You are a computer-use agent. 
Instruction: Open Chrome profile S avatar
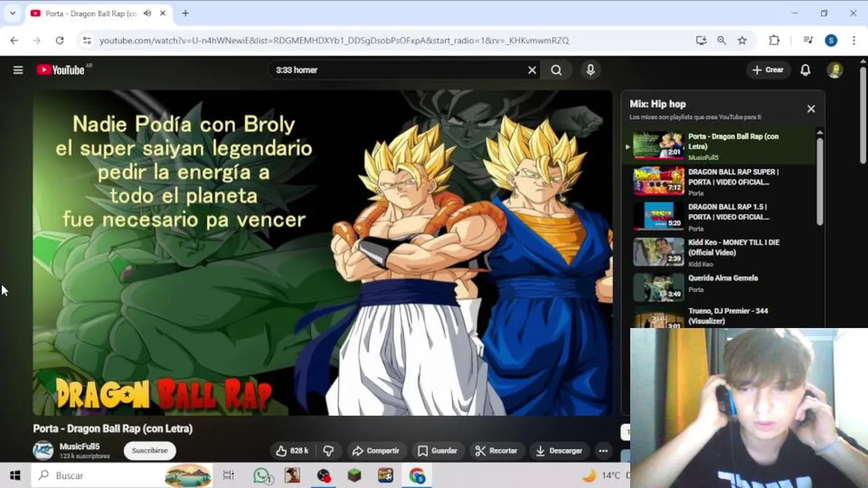[x=831, y=41]
